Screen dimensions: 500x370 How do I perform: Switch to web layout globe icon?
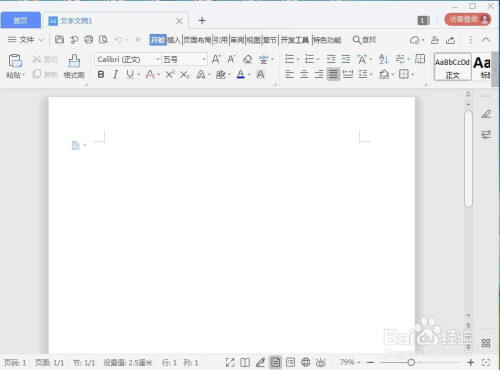305,362
